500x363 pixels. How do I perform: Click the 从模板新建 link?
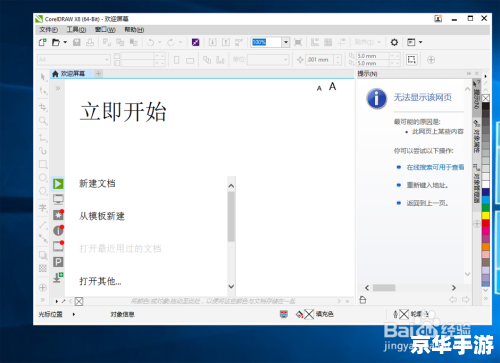point(102,216)
